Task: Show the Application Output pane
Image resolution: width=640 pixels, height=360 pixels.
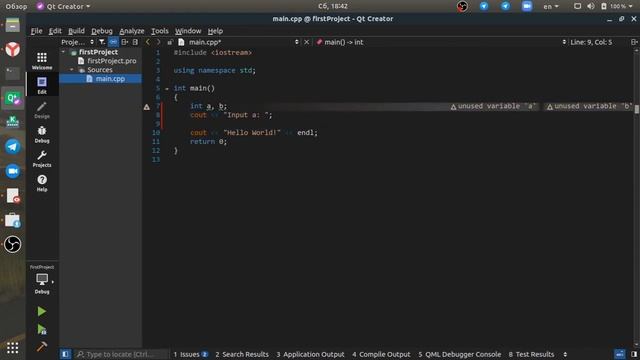Action: coord(310,354)
